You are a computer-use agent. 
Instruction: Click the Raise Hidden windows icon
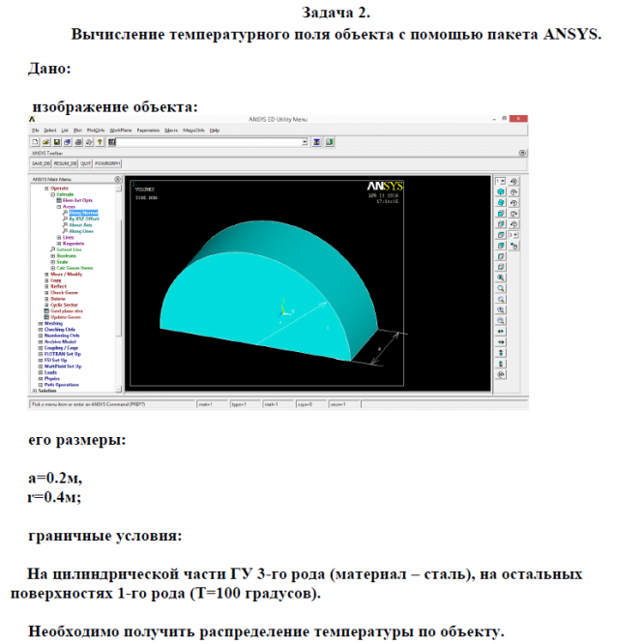pyautogui.click(x=316, y=142)
